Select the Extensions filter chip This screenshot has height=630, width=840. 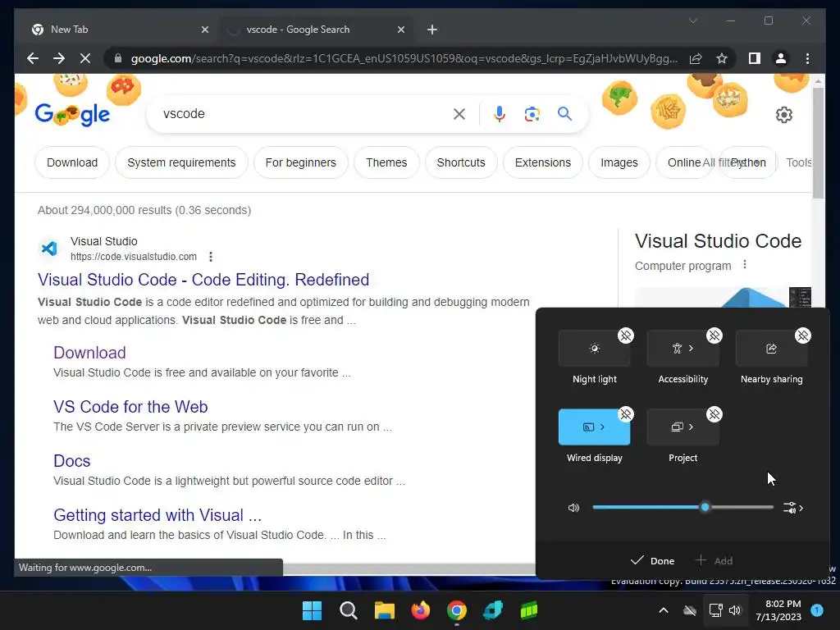point(543,162)
